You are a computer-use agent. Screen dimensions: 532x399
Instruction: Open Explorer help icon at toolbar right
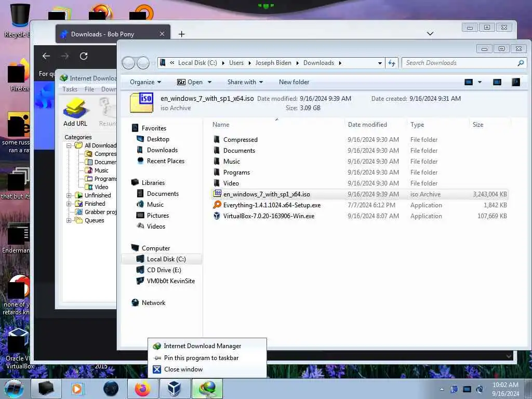click(516, 82)
